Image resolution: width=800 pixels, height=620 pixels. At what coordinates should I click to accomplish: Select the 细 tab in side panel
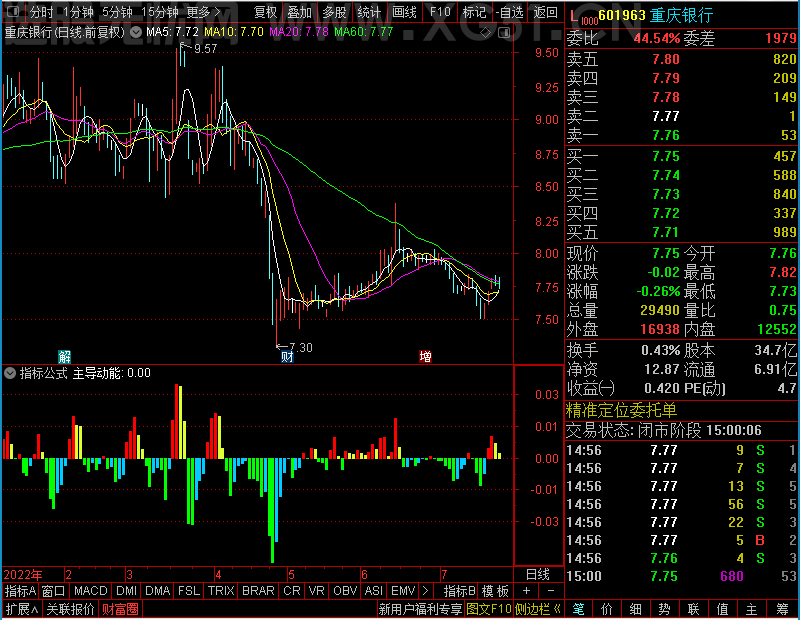(636, 609)
